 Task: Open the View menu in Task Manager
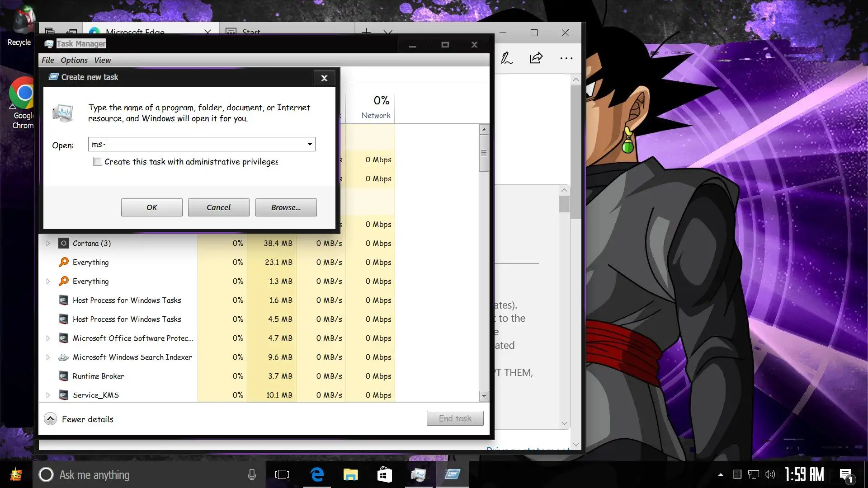click(103, 60)
